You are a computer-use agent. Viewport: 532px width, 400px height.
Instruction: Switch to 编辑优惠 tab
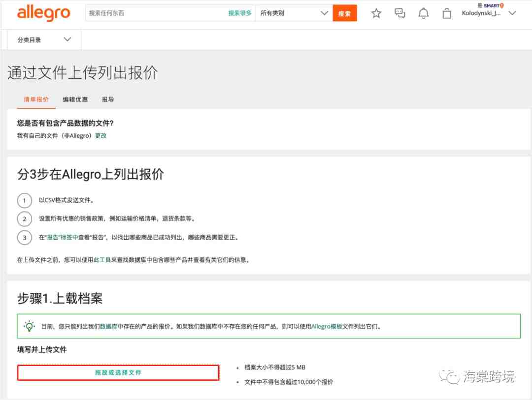[x=75, y=99]
